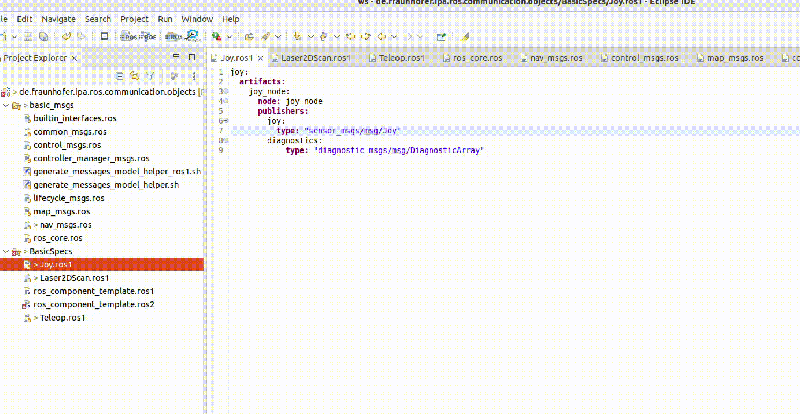
Task: Click the magnifier search toolbar icon
Action: coord(193,37)
